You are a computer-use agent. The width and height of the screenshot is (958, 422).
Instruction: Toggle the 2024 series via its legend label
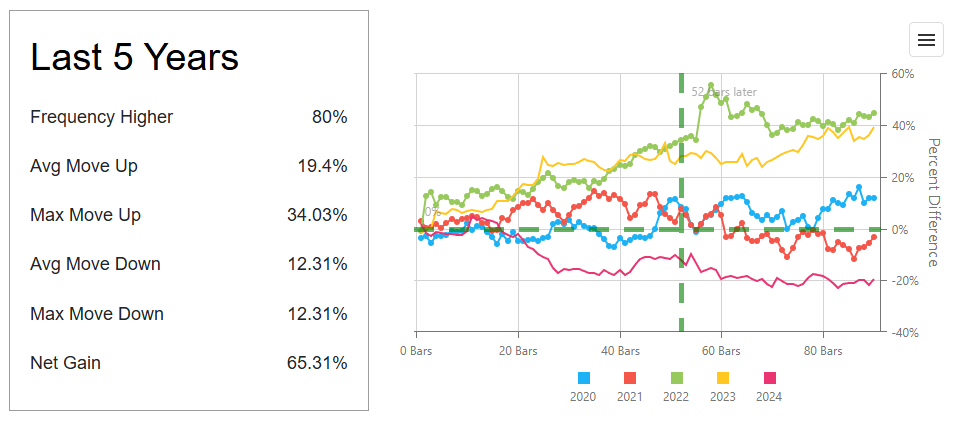(770, 397)
